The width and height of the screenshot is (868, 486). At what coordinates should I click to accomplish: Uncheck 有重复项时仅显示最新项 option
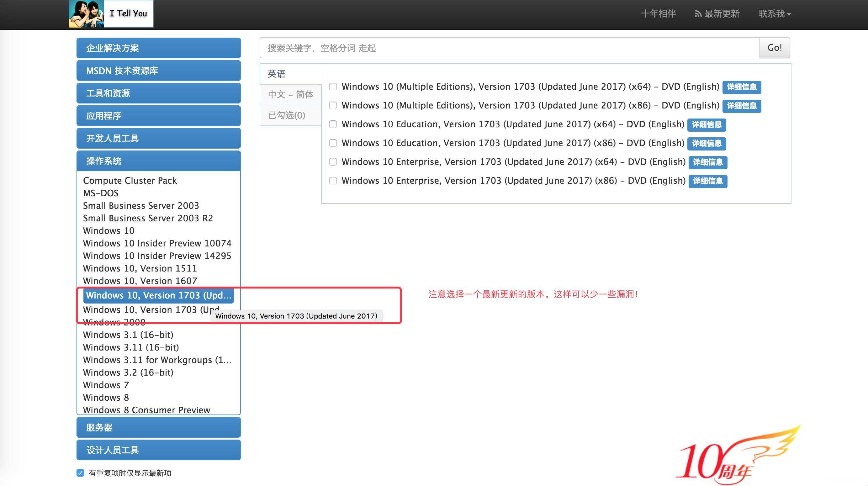[80, 473]
